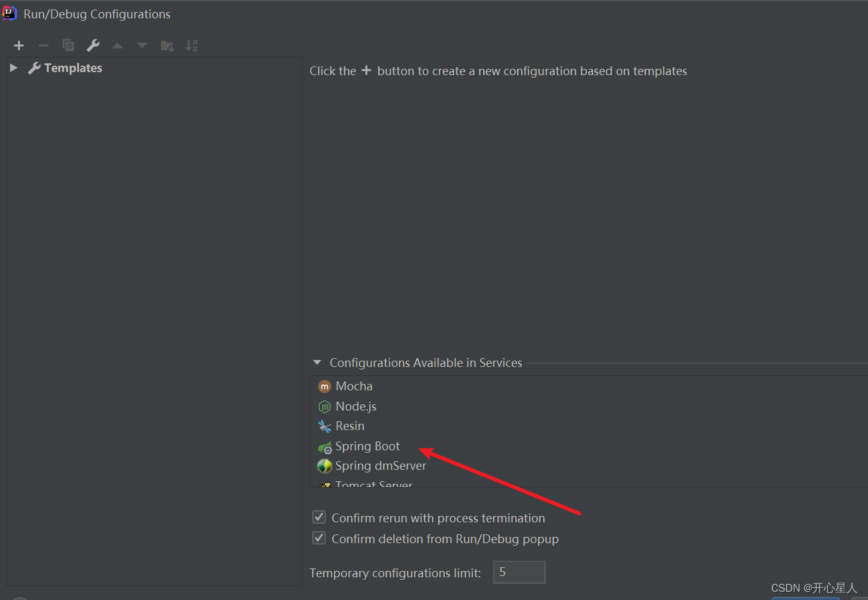Click the Temporary configurations limit label
868x600 pixels.
point(395,573)
